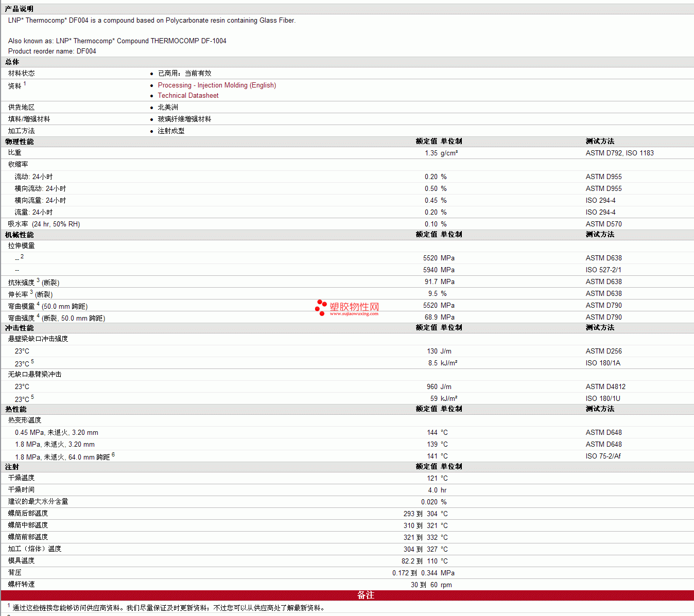Click the ASTM D256 test method
The height and width of the screenshot is (616, 694).
coord(604,351)
